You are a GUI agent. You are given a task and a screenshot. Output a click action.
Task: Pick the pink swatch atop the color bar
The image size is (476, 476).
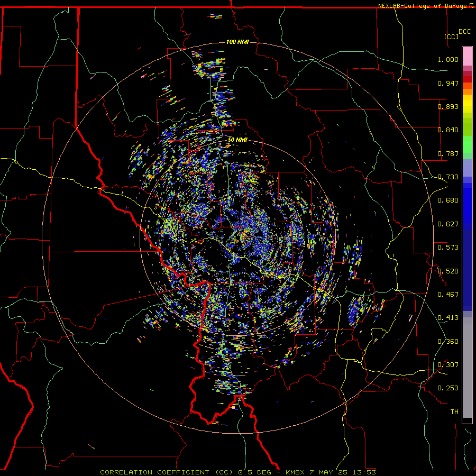(467, 57)
